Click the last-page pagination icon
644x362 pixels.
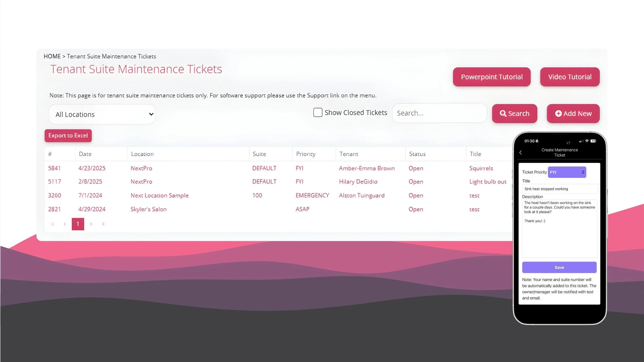[104, 224]
